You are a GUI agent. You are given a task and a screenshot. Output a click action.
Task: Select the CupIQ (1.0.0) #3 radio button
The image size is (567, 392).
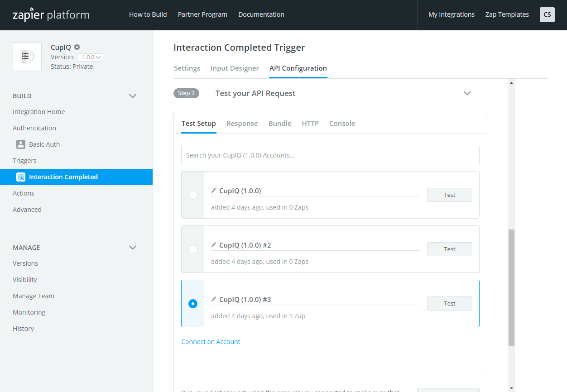coord(193,304)
